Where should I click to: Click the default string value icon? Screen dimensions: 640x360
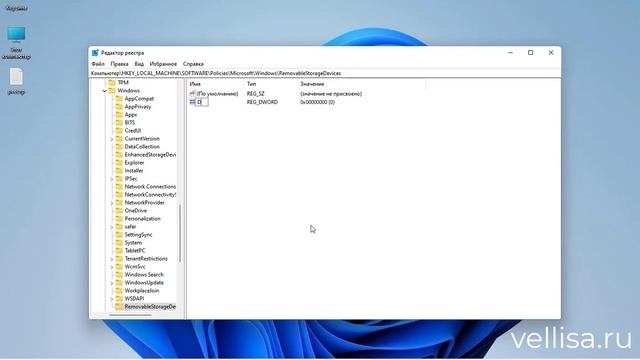pos(193,94)
